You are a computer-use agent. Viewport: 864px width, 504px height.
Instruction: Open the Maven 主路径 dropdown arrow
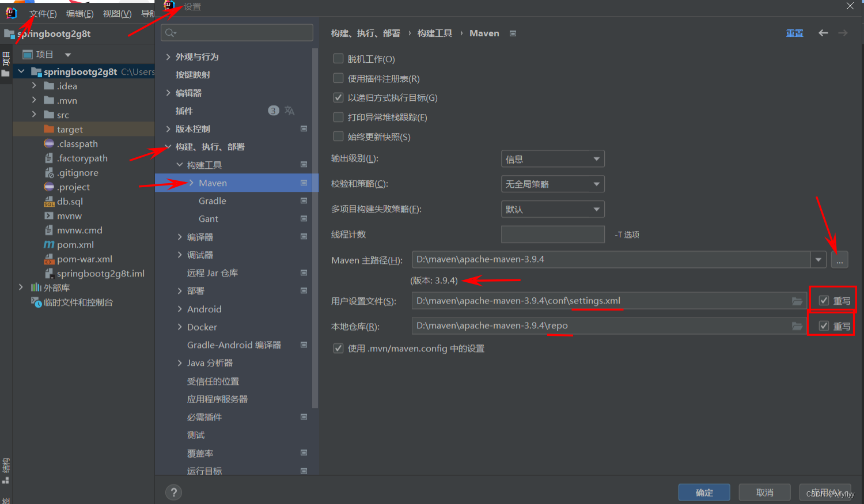point(818,260)
